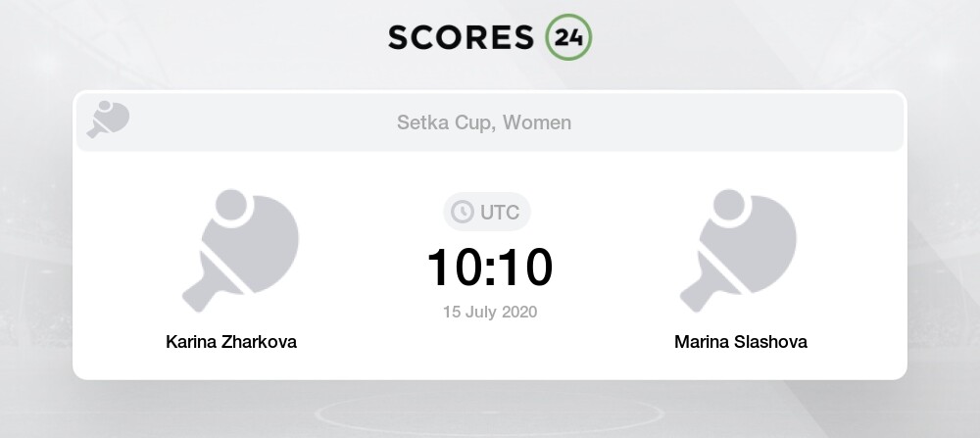This screenshot has width=980, height=438.
Task: Click the word Women in the tournament header
Action: tap(537, 122)
